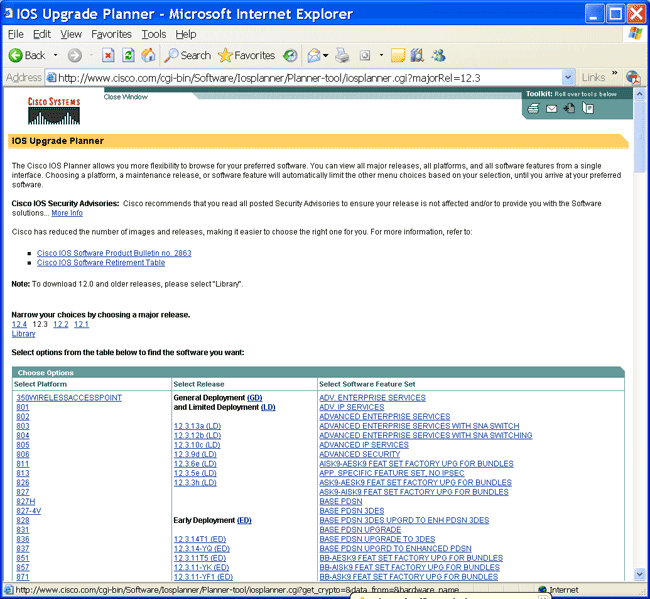Viewport: 650px width, 599px height.
Task: Click the Stop loading icon
Action: (108, 55)
